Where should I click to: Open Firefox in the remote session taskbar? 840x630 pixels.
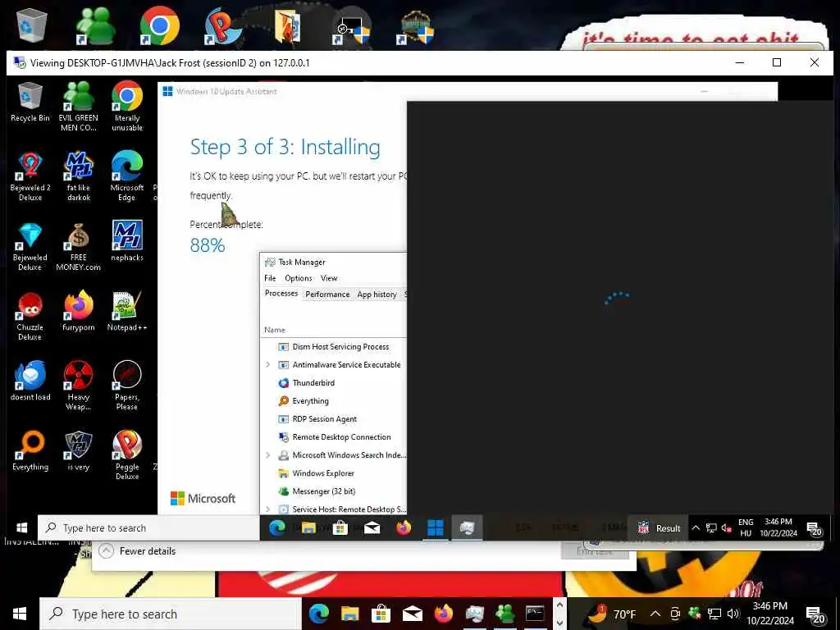pyautogui.click(x=404, y=527)
